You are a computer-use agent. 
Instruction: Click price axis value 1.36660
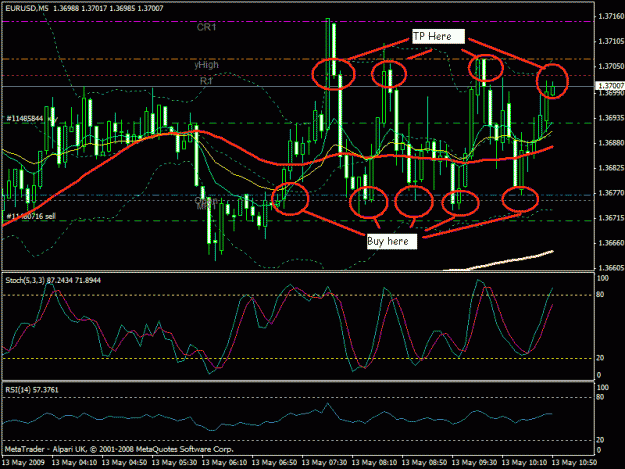[x=611, y=243]
